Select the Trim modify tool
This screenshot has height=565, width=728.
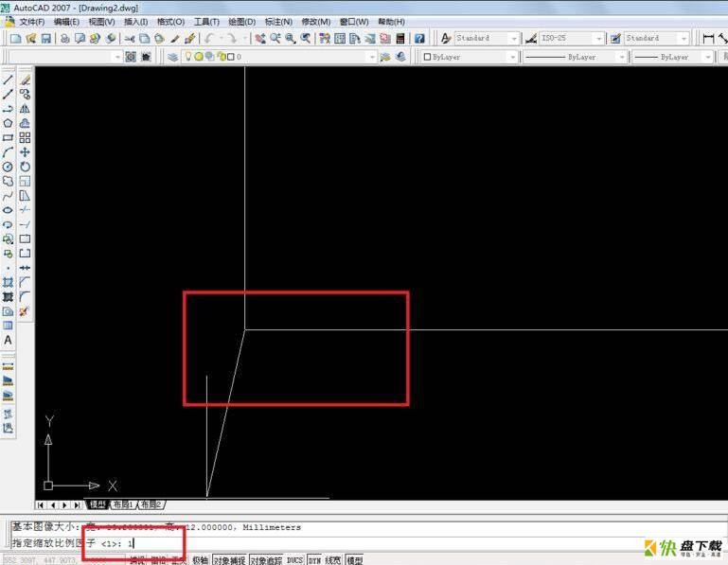(25, 210)
